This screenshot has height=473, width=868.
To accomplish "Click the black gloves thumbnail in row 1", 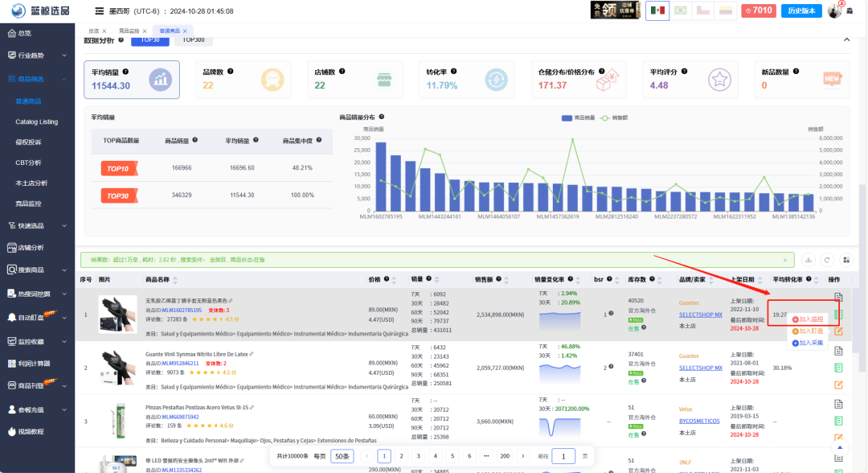I will (x=117, y=314).
